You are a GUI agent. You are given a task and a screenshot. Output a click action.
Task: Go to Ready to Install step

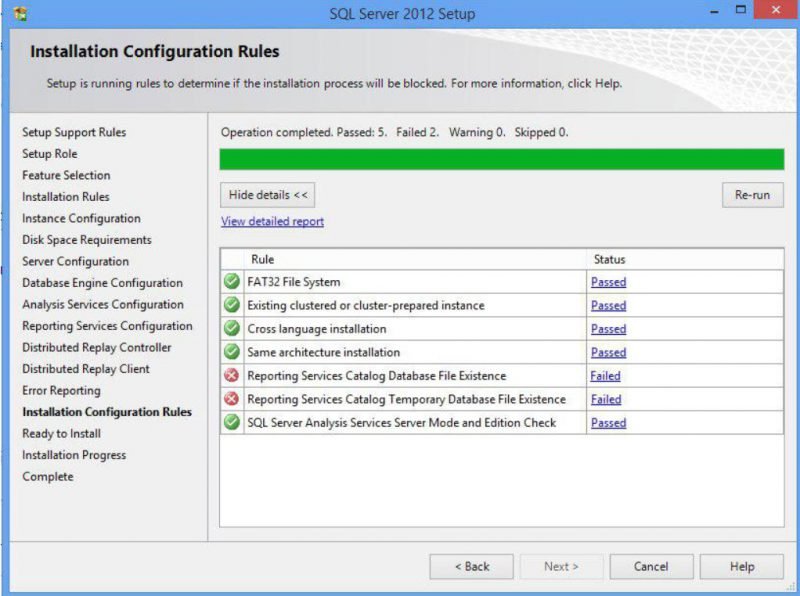pos(61,433)
